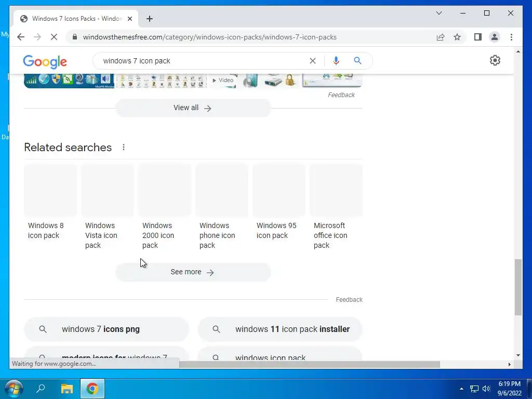The width and height of the screenshot is (532, 399).
Task: Click the taskbar clock 6:19 PM
Action: pyautogui.click(x=509, y=384)
